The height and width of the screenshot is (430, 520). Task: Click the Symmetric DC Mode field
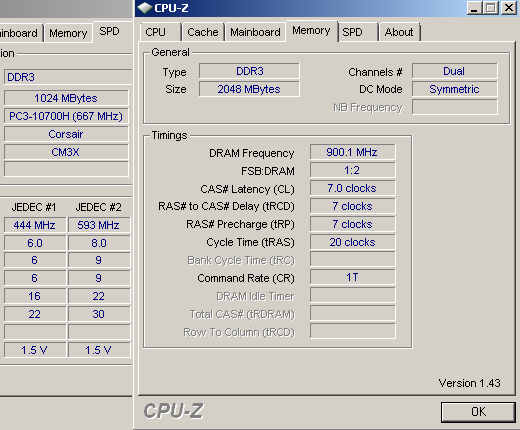(x=455, y=89)
